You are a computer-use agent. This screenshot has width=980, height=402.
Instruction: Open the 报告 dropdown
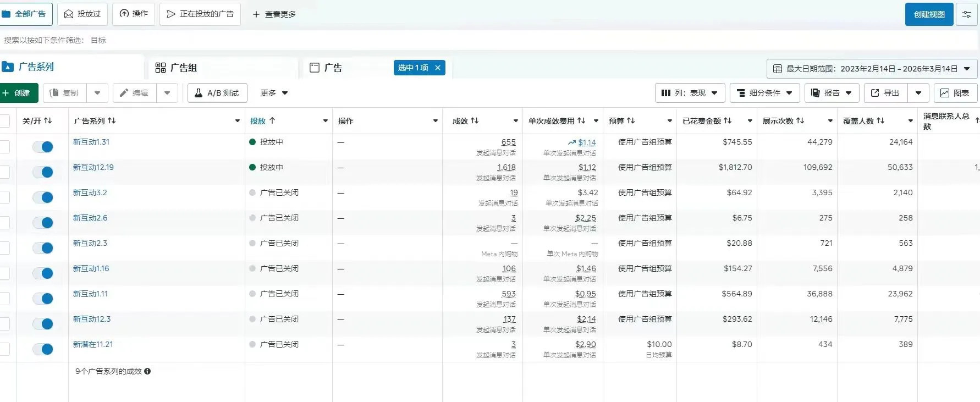[x=832, y=93]
